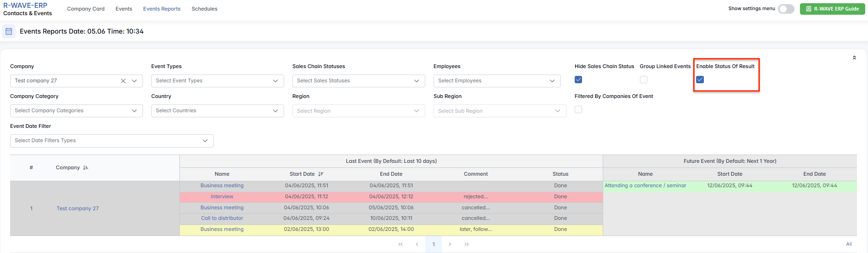Click the calendar icon beside Events Reports title
This screenshot has width=868, height=253.
(9, 31)
